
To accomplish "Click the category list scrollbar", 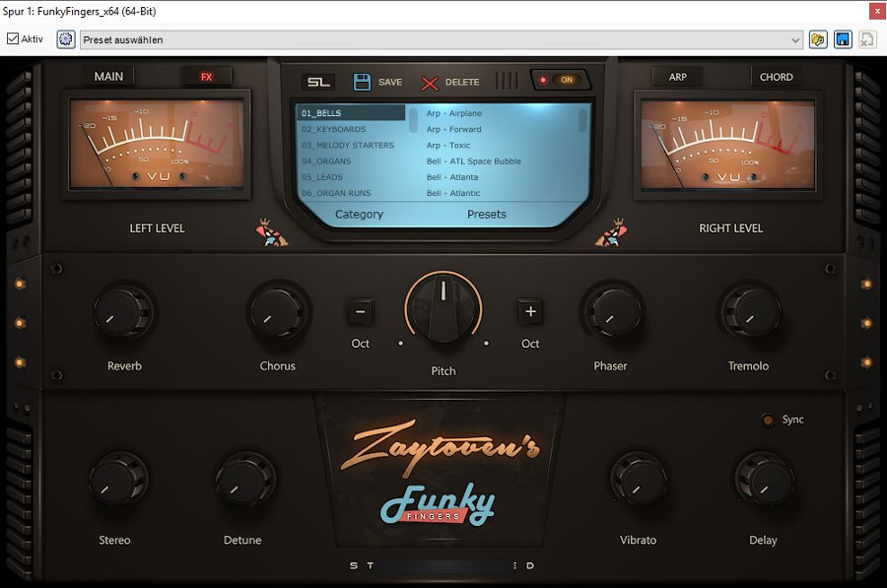I will [x=413, y=120].
